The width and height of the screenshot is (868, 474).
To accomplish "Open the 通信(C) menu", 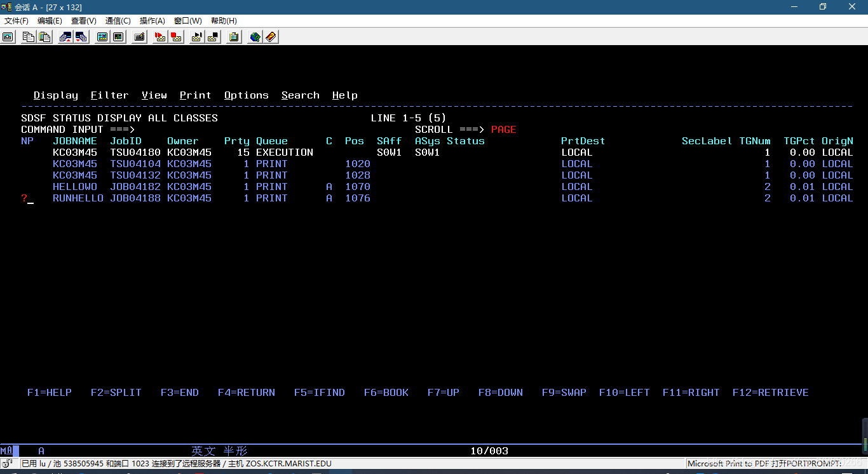I will point(118,20).
